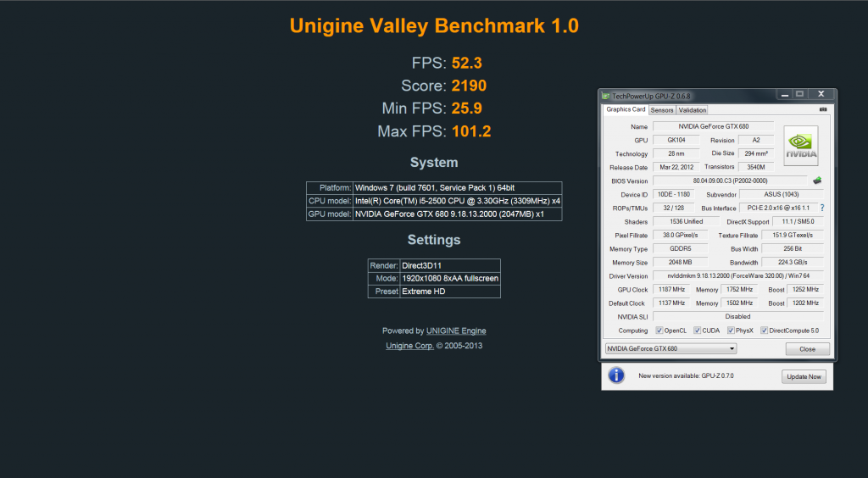Click the GPU-Z title bar app icon

click(605, 96)
